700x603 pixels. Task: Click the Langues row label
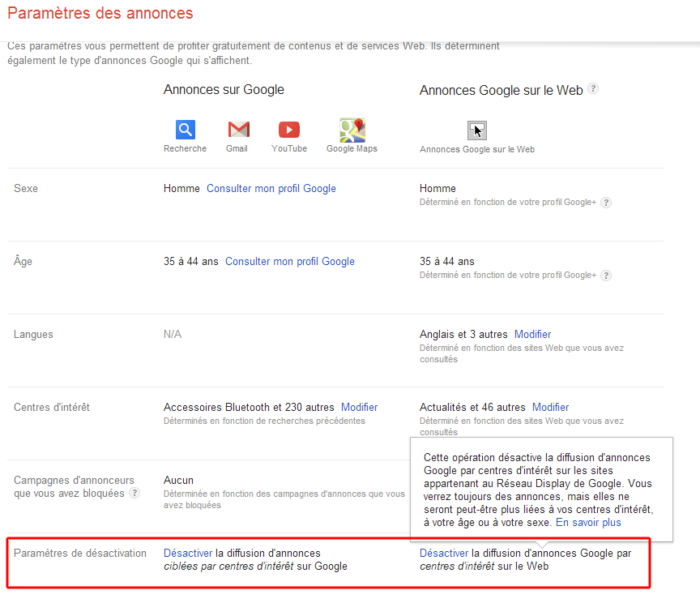[x=33, y=334]
